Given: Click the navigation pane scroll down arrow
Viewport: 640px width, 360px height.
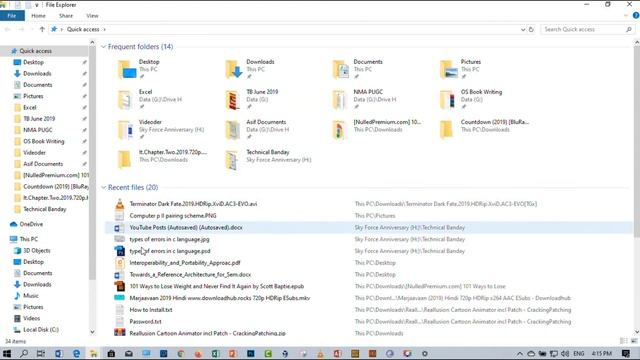Looking at the screenshot, I should (x=92, y=332).
